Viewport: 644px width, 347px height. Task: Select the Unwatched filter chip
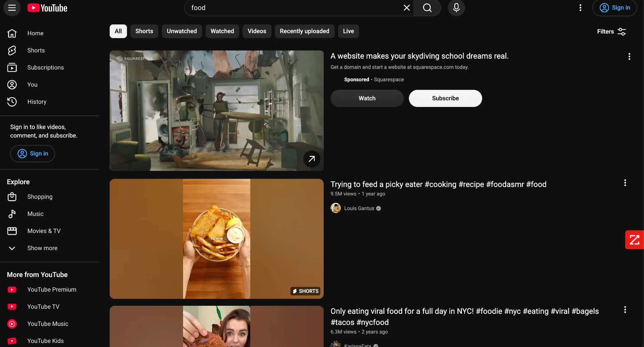(x=182, y=31)
